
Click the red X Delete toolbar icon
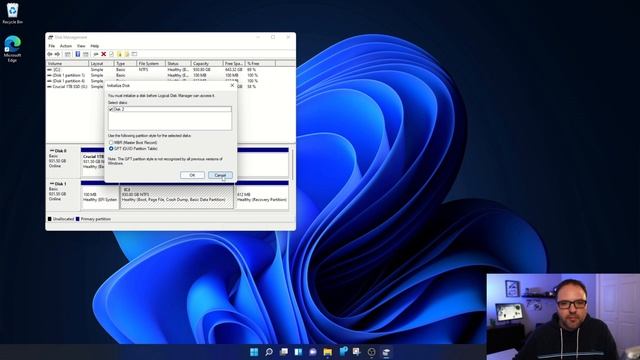[x=104, y=54]
